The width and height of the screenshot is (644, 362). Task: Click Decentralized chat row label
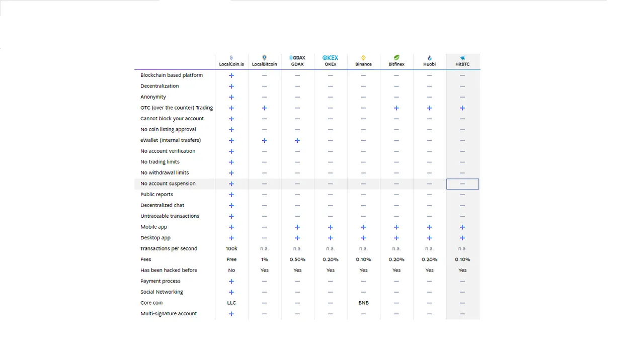162,205
